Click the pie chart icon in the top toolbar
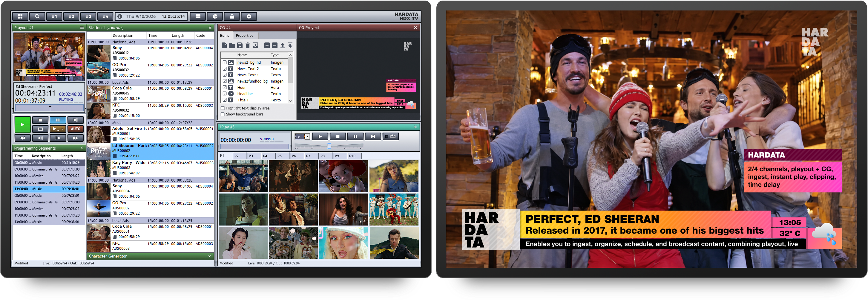Viewport: 868px width, 300px height. click(215, 16)
